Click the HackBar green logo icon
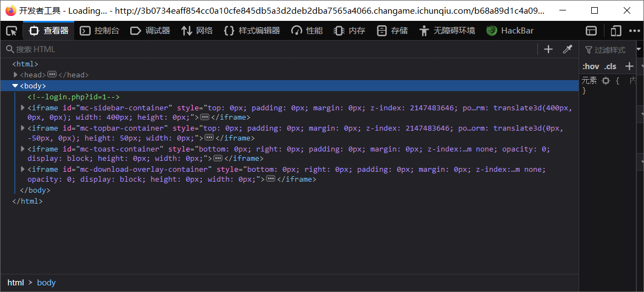Viewport: 644px width, 292px height. [492, 30]
